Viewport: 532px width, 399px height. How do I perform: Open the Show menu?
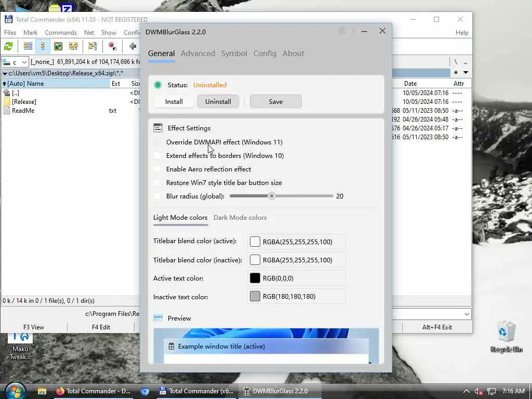109,33
